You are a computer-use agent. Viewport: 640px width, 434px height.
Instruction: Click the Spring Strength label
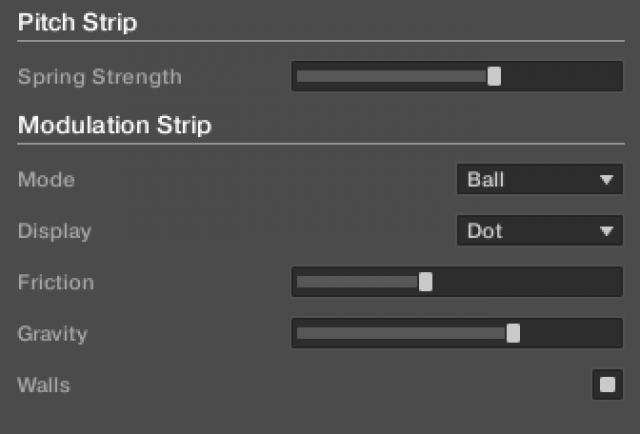point(100,76)
